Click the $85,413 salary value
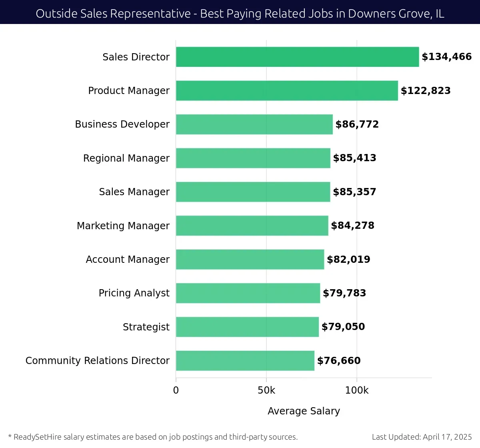The width and height of the screenshot is (480, 448). [355, 158]
